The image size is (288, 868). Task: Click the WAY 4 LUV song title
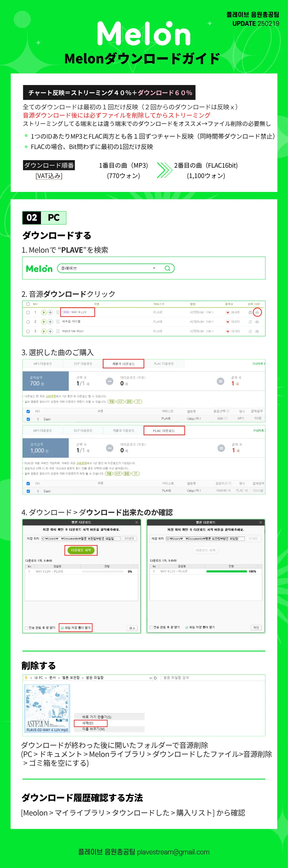click(x=79, y=312)
